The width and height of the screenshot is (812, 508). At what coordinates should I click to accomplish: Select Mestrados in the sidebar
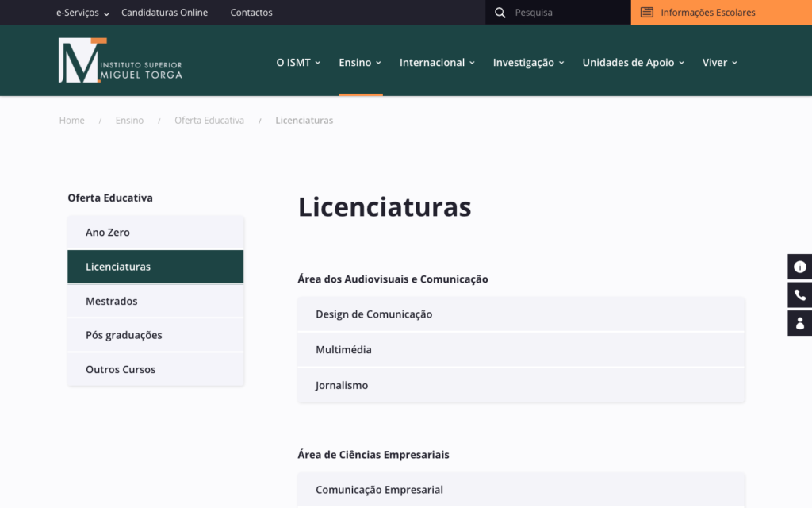coord(112,302)
